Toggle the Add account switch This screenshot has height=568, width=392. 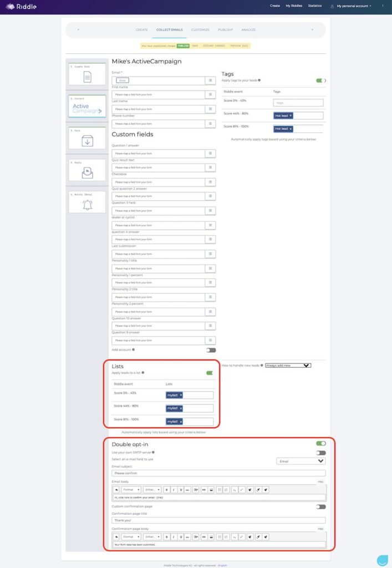211,351
